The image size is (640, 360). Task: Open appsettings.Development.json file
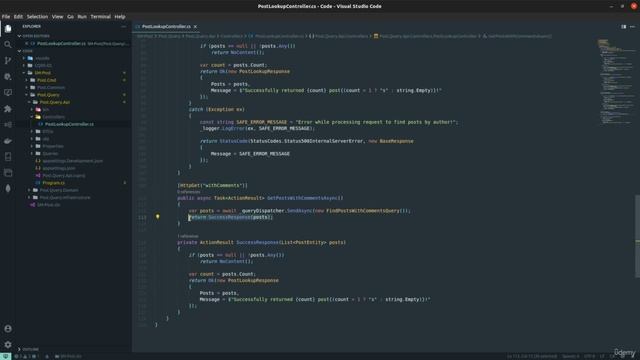pyautogui.click(x=72, y=161)
